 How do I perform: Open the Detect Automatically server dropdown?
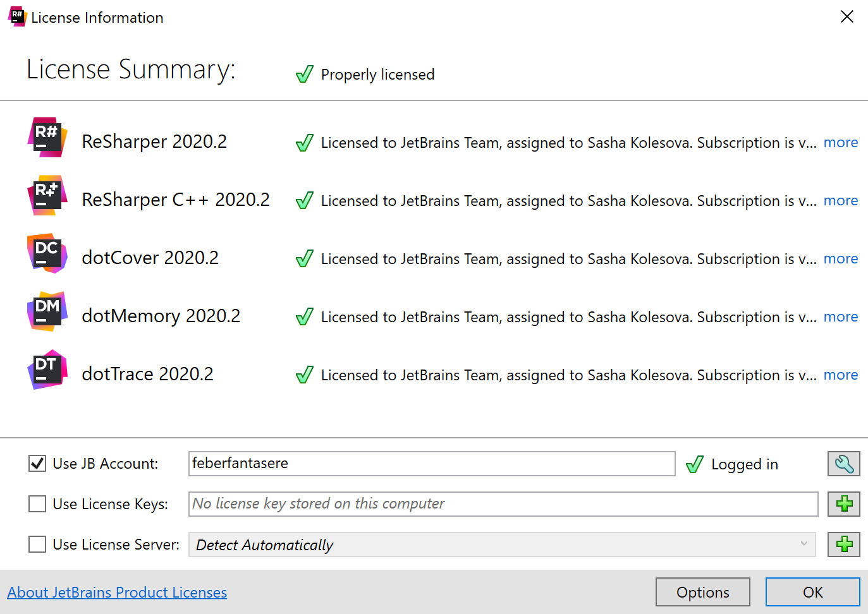502,545
